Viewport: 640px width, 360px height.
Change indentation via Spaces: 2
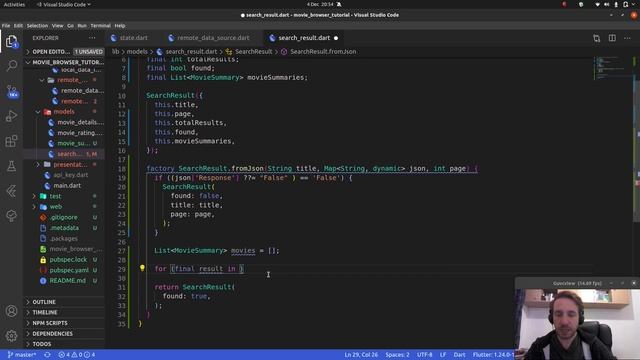pyautogui.click(x=397, y=355)
